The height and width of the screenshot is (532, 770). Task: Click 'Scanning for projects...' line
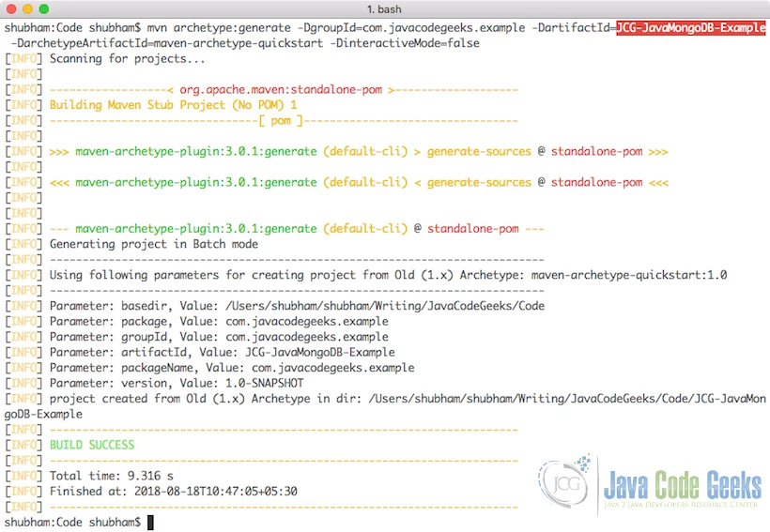(127, 59)
